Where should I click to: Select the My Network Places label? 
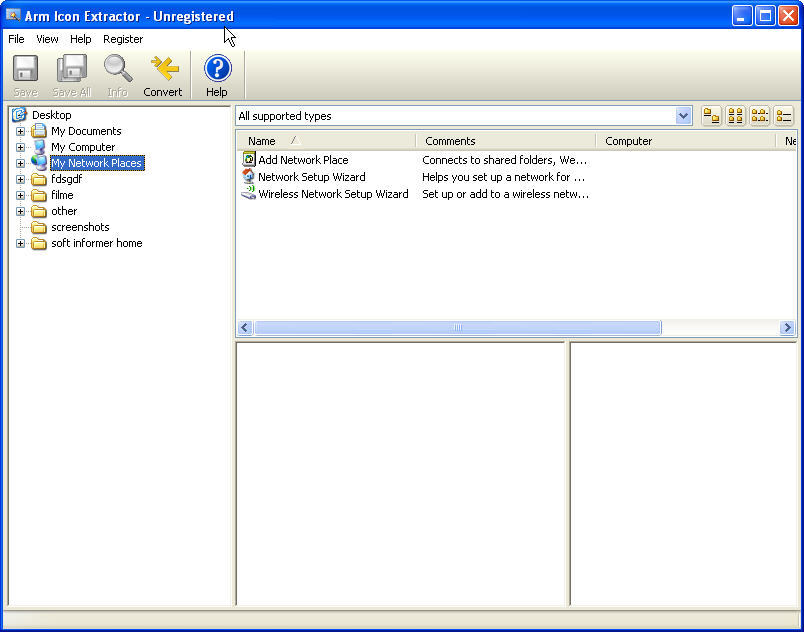click(x=97, y=163)
